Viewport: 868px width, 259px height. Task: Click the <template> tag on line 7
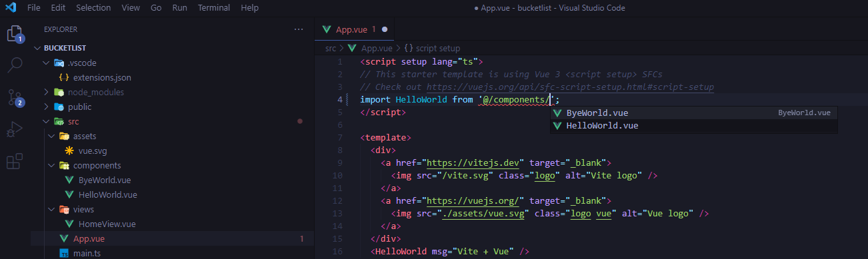386,138
